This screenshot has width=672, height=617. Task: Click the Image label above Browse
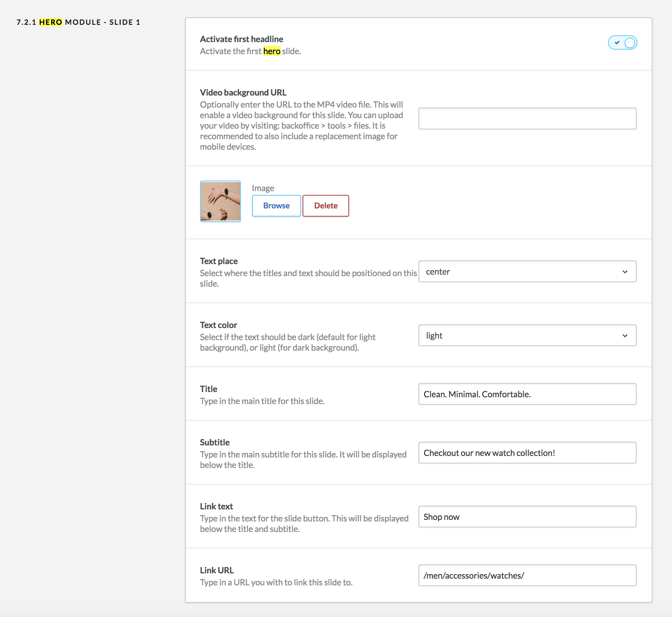[x=263, y=188]
